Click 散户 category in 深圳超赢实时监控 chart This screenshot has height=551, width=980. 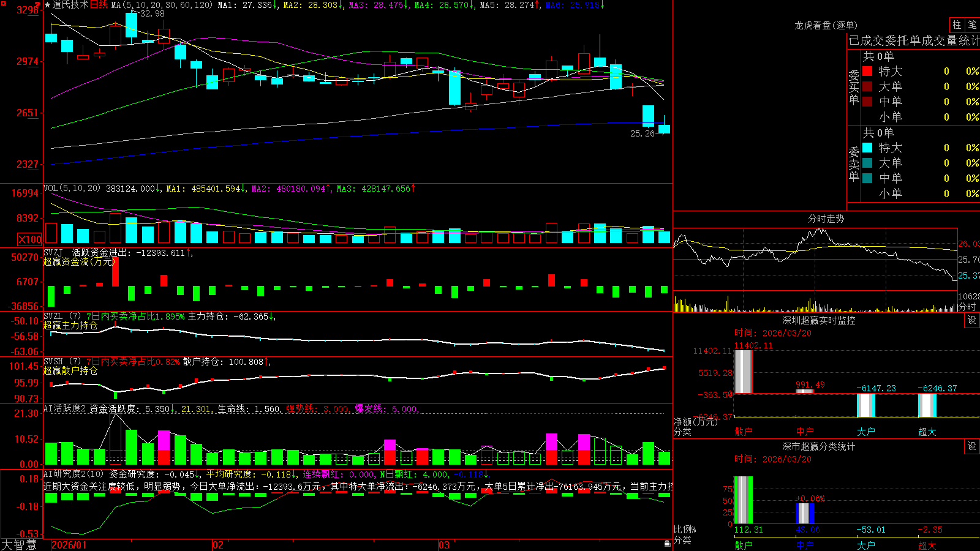(743, 432)
